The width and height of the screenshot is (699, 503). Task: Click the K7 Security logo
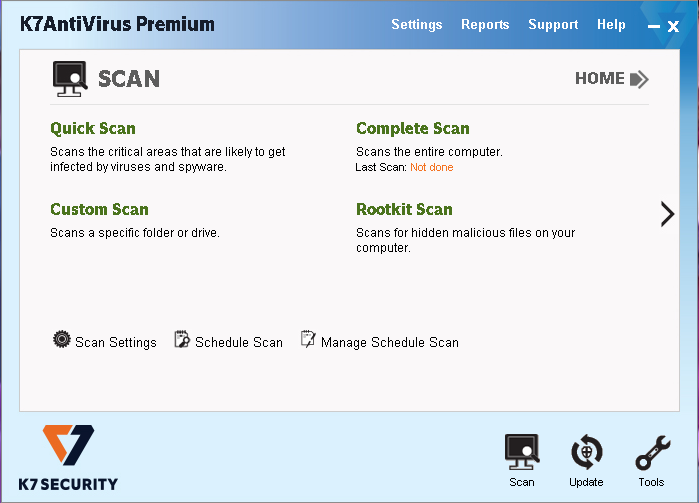click(68, 458)
